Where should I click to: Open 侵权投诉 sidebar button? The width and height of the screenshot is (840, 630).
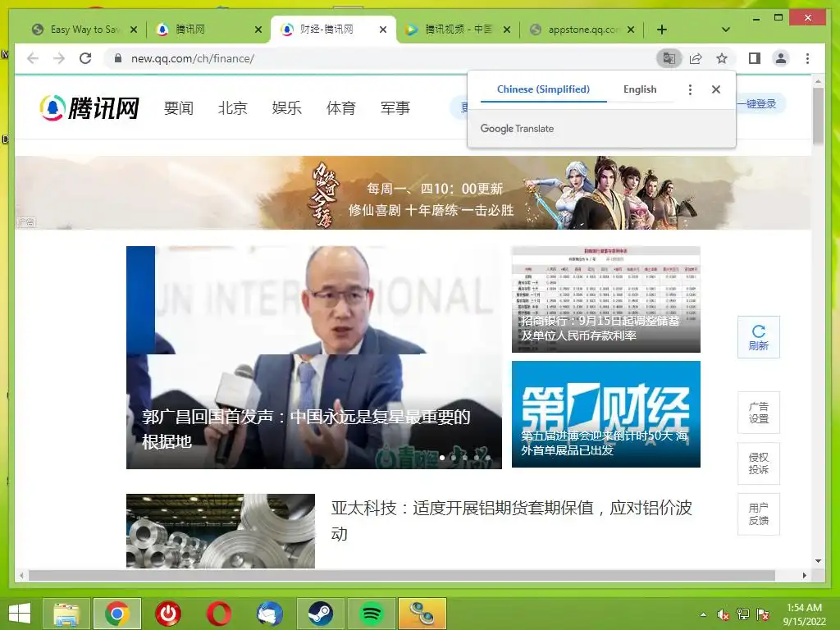click(x=759, y=463)
